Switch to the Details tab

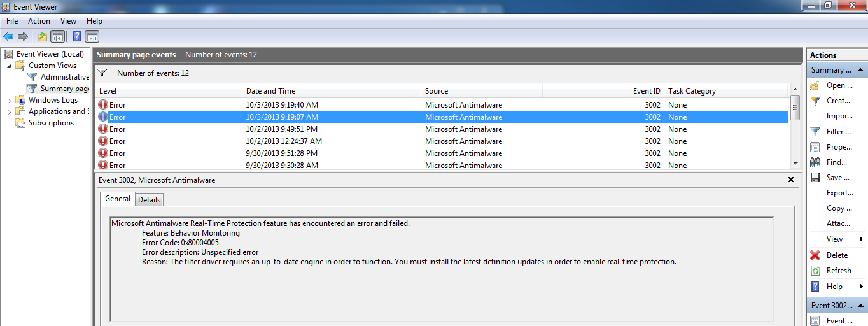pos(150,200)
